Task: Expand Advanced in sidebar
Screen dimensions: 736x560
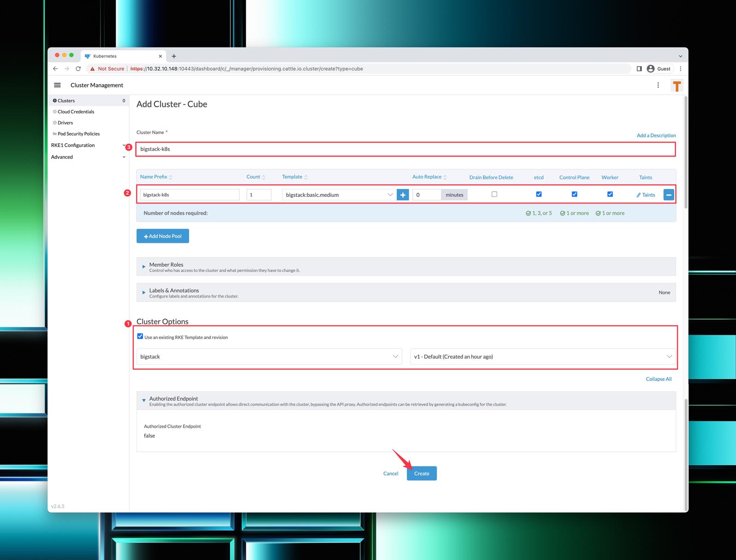Action: pos(88,157)
